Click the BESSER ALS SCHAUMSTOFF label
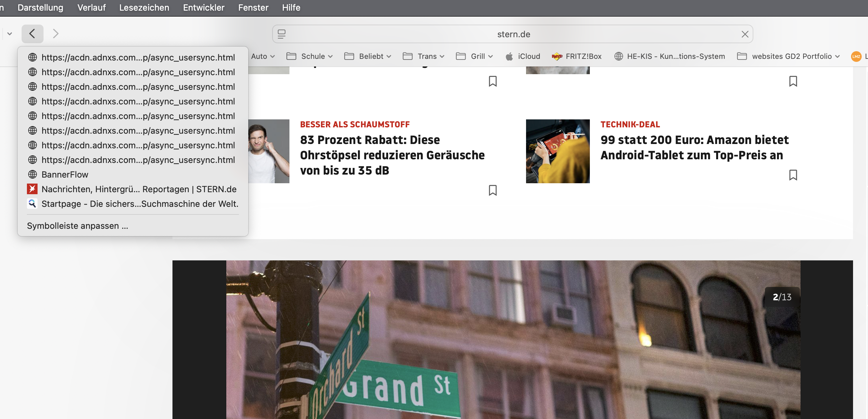The height and width of the screenshot is (419, 868). tap(355, 124)
